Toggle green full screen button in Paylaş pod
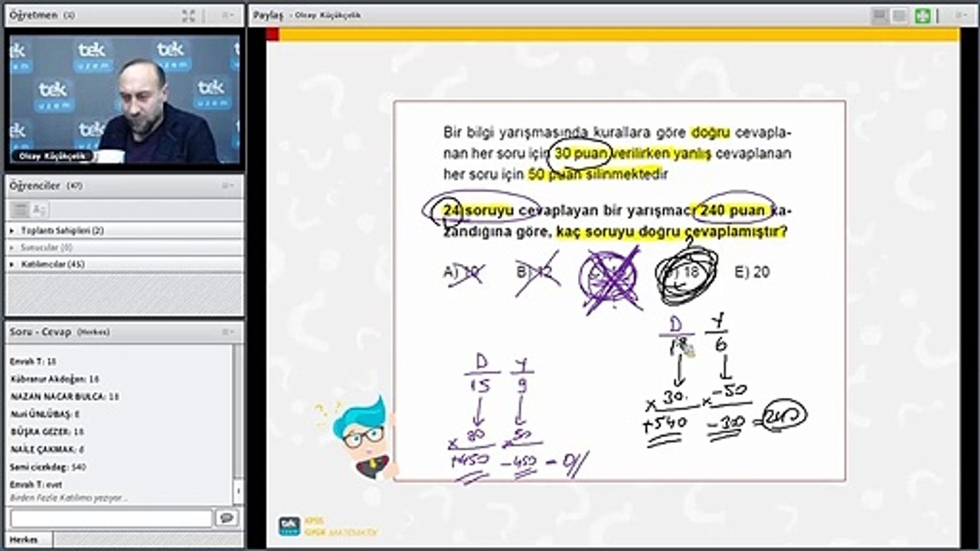 pos(923,15)
